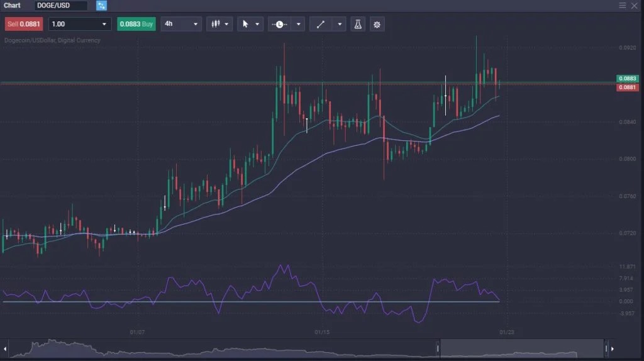The height and width of the screenshot is (361, 644).
Task: Click the clock time-range icon
Action: pyautogui.click(x=279, y=25)
